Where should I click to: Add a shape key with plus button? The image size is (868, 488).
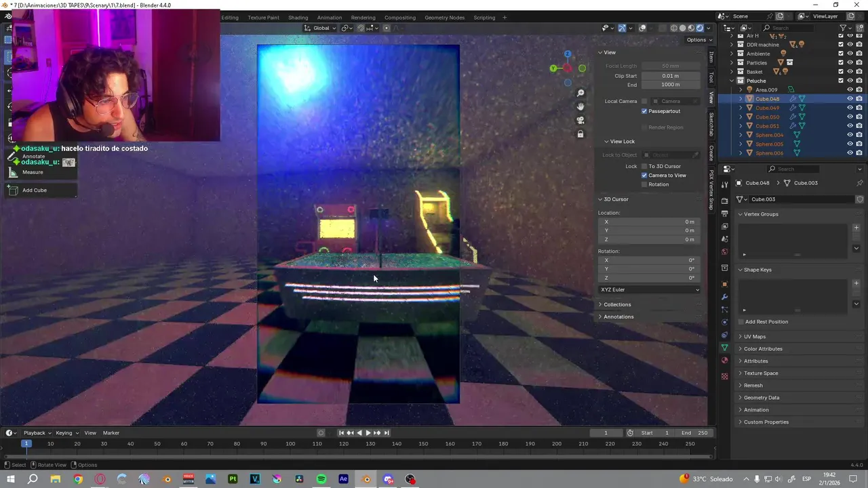click(856, 283)
